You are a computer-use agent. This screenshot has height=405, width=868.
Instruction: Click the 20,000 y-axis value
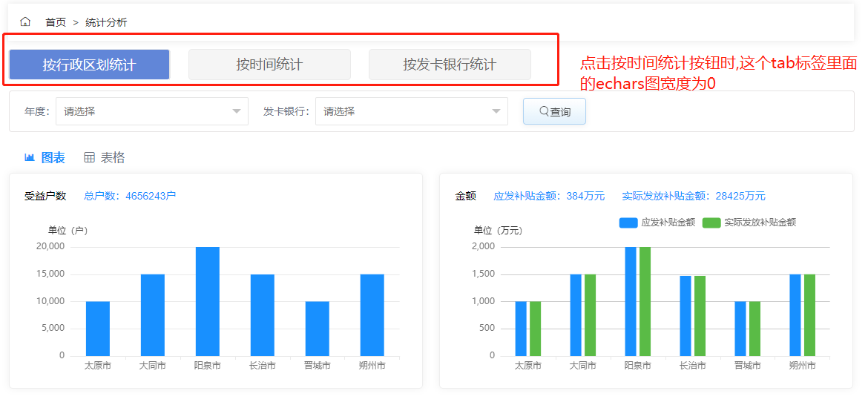pos(50,247)
